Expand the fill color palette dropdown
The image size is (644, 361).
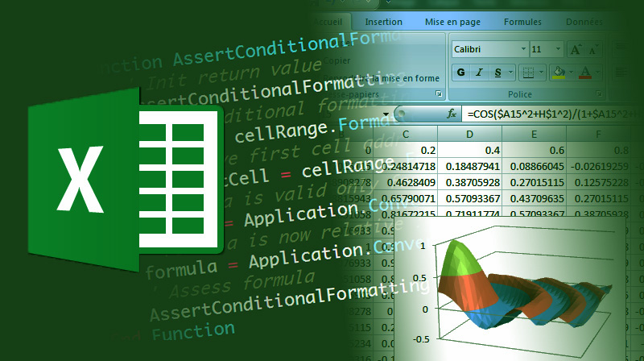click(x=572, y=73)
